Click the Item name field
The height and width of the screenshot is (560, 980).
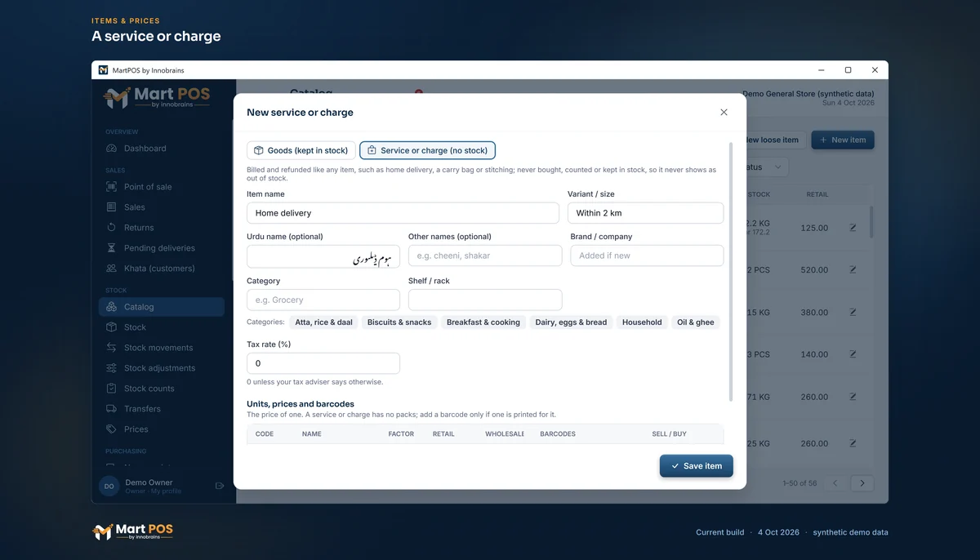tap(403, 213)
